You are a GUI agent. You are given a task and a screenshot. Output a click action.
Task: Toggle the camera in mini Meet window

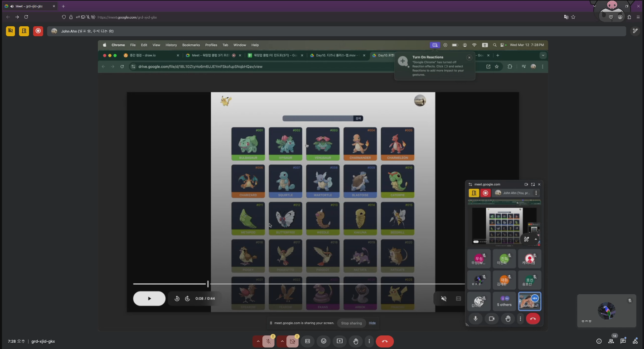click(x=491, y=319)
